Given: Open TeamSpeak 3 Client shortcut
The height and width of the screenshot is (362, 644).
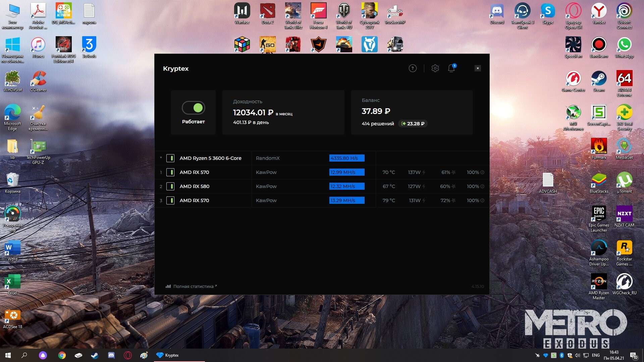Looking at the screenshot, I should click(x=522, y=16).
